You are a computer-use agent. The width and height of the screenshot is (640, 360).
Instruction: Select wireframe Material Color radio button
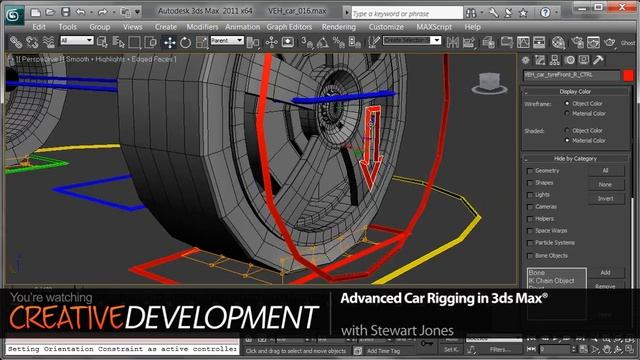pos(567,113)
